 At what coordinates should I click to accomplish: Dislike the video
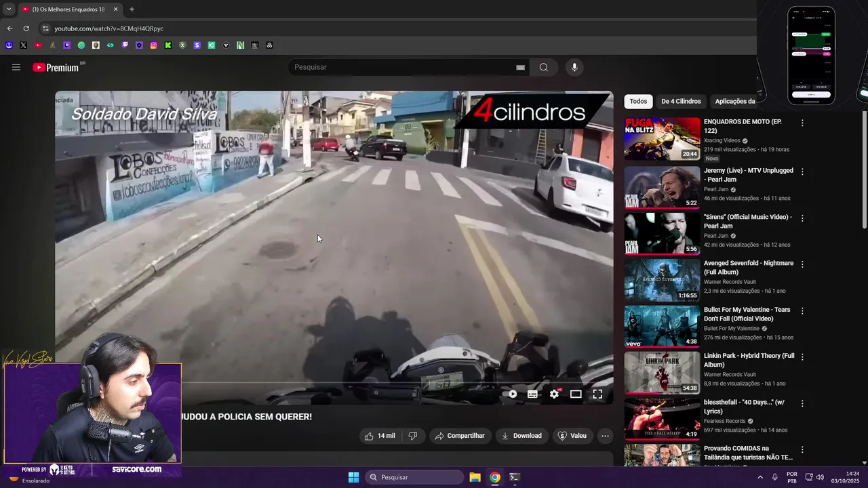tap(413, 436)
